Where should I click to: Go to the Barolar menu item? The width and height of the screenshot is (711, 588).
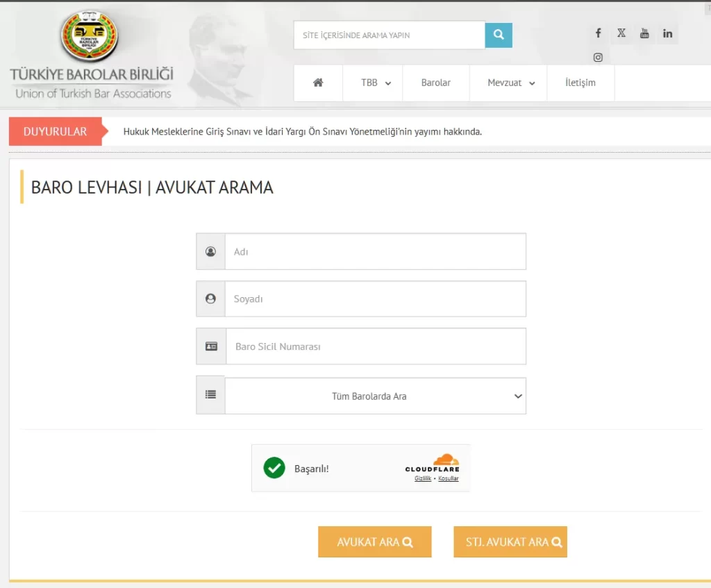point(436,83)
